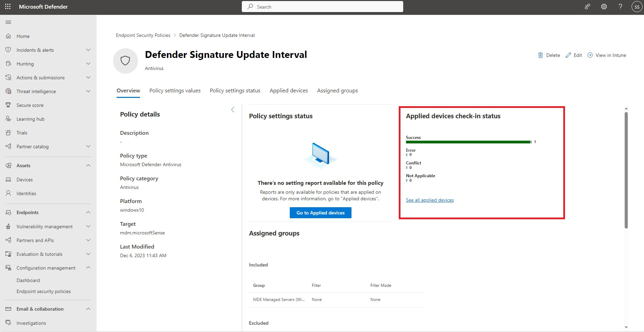Click the policy shield avatar icon
The height and width of the screenshot is (332, 644).
point(125,61)
